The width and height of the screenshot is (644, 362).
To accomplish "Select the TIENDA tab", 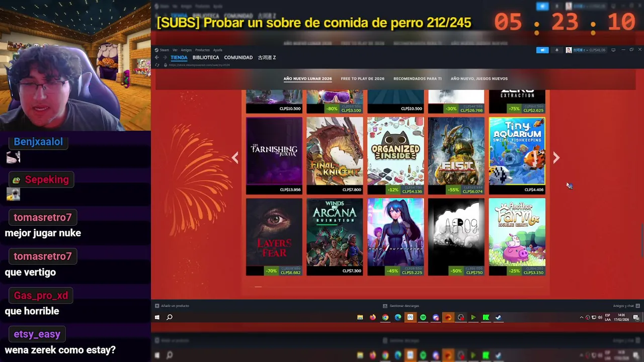I will point(179,57).
